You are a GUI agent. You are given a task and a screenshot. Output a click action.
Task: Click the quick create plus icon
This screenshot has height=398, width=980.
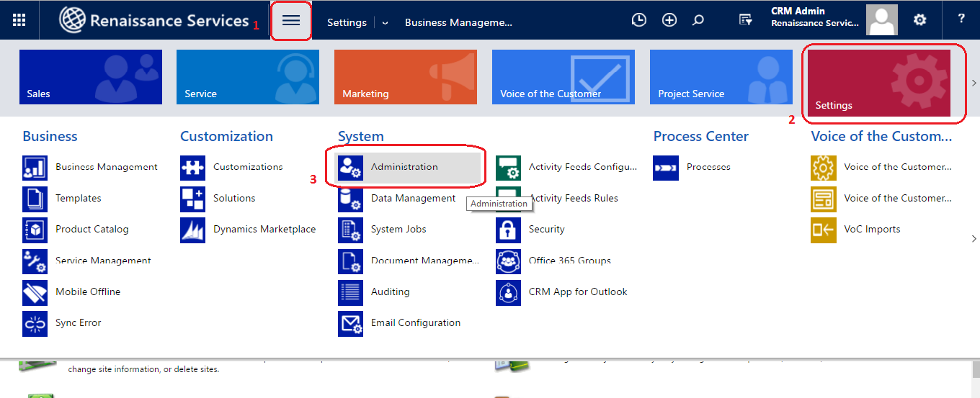coord(669,20)
